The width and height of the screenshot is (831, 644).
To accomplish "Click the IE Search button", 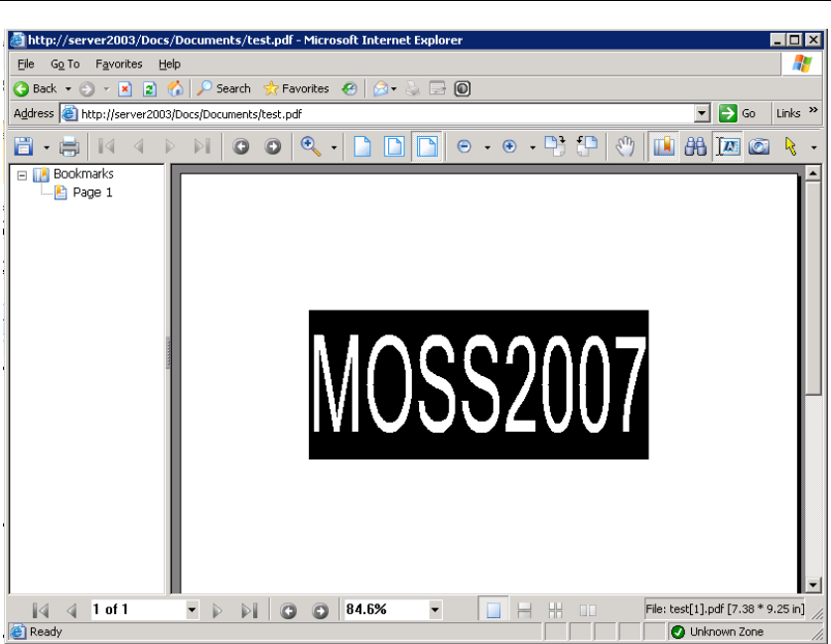I will [x=223, y=88].
